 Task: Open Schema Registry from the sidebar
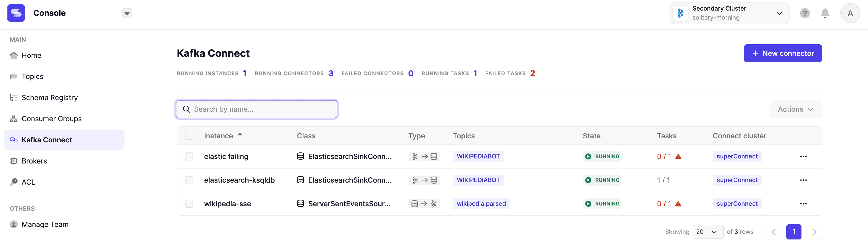point(50,98)
